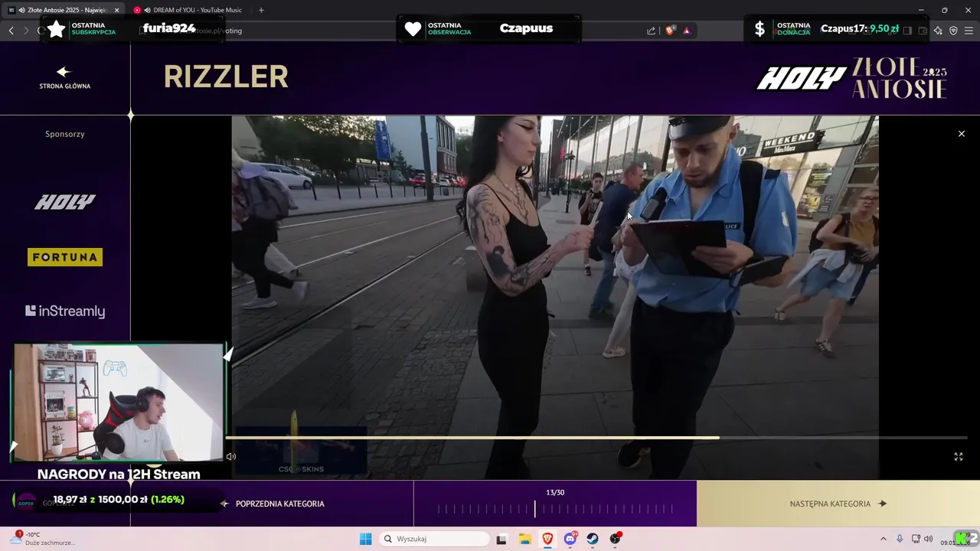Open Brave browser taskbar icon
Image resolution: width=980 pixels, height=551 pixels.
click(547, 539)
